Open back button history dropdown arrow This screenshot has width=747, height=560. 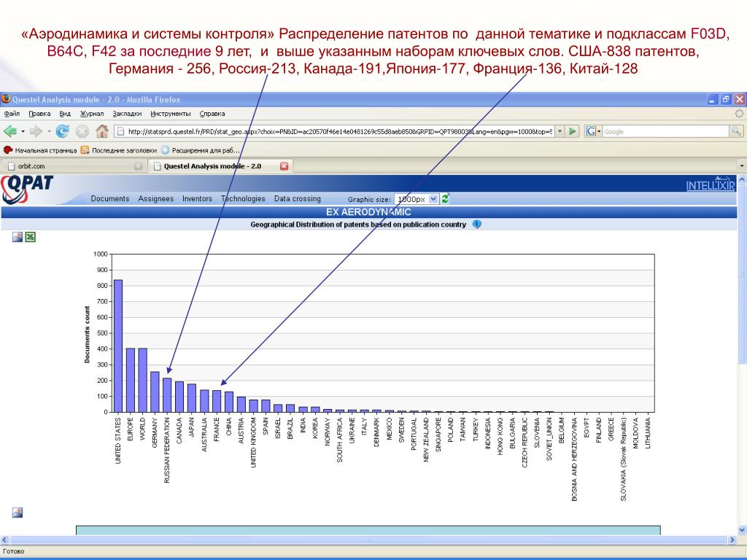coord(23,131)
